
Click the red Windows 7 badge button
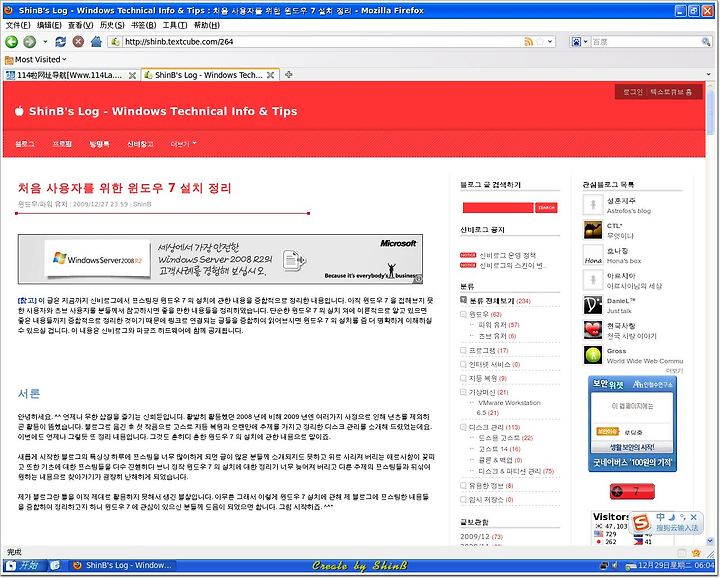(632, 492)
